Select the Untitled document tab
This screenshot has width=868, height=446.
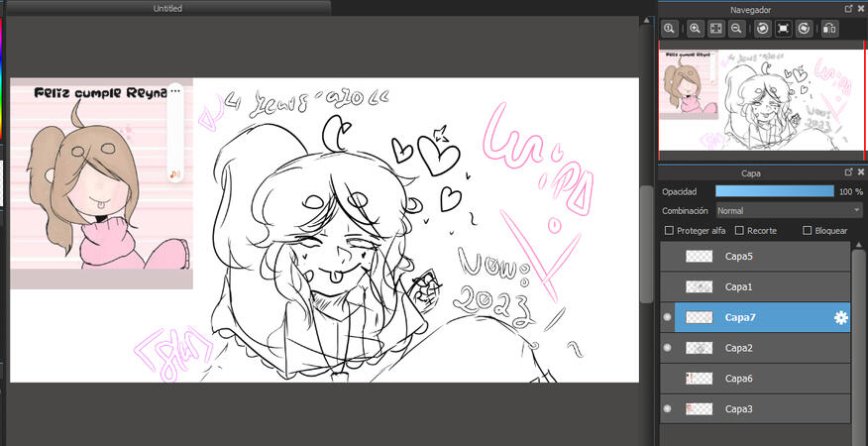pyautogui.click(x=167, y=8)
